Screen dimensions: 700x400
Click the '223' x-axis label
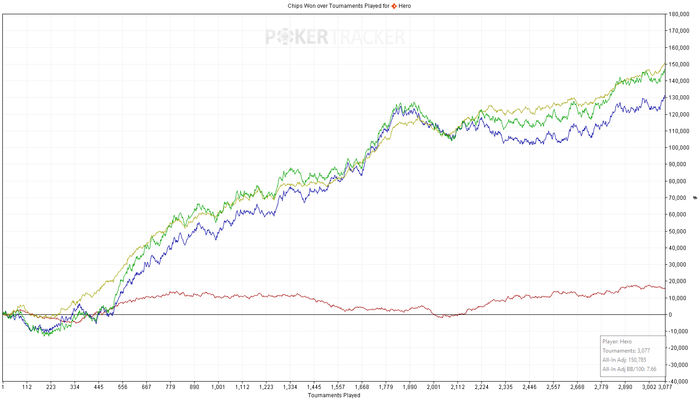(x=51, y=387)
